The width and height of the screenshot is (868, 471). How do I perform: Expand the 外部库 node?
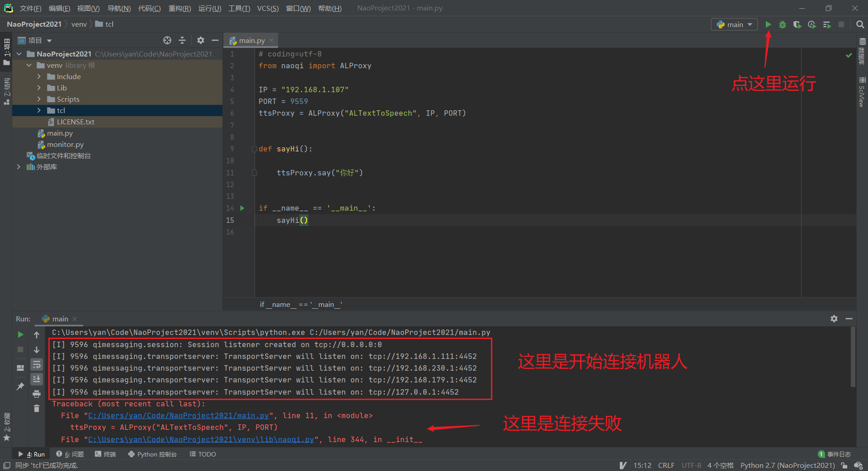point(19,167)
